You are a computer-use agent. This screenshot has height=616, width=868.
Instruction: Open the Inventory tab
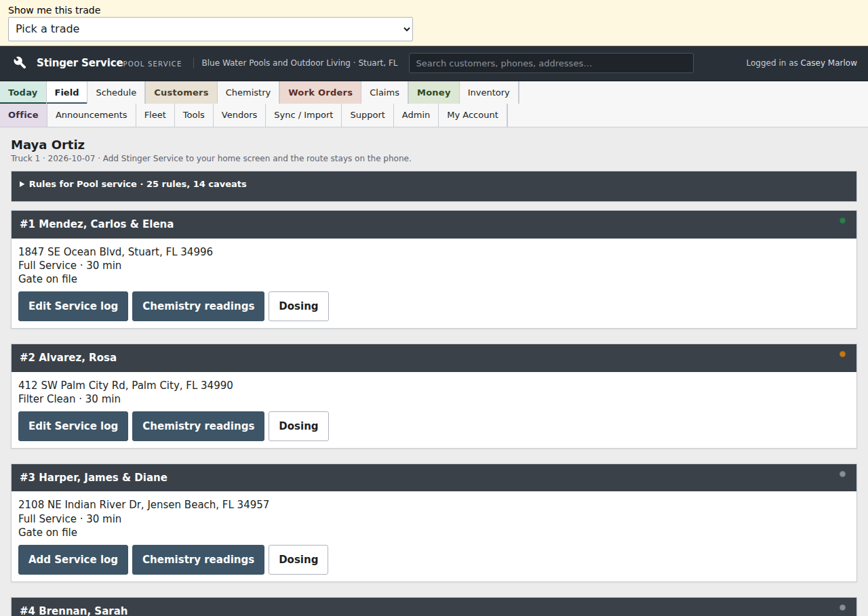coord(488,93)
